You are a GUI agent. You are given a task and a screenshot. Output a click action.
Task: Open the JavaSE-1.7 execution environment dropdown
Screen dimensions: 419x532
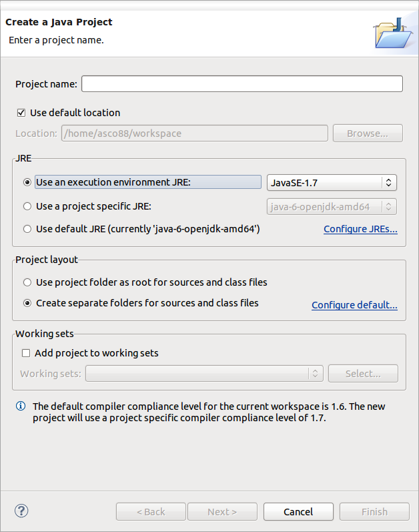click(x=332, y=182)
